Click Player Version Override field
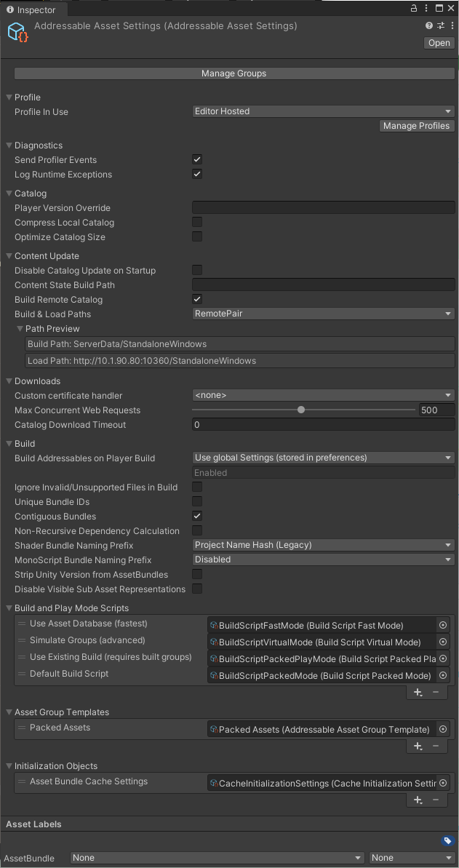 (x=324, y=208)
